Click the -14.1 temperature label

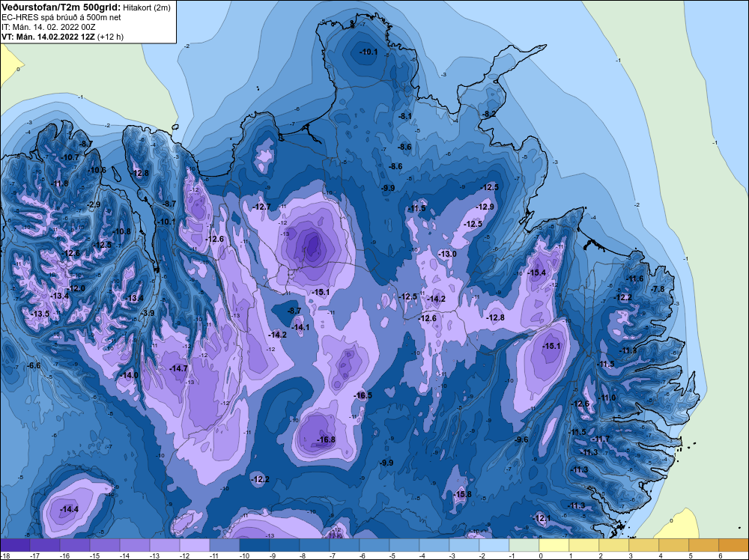(x=300, y=327)
